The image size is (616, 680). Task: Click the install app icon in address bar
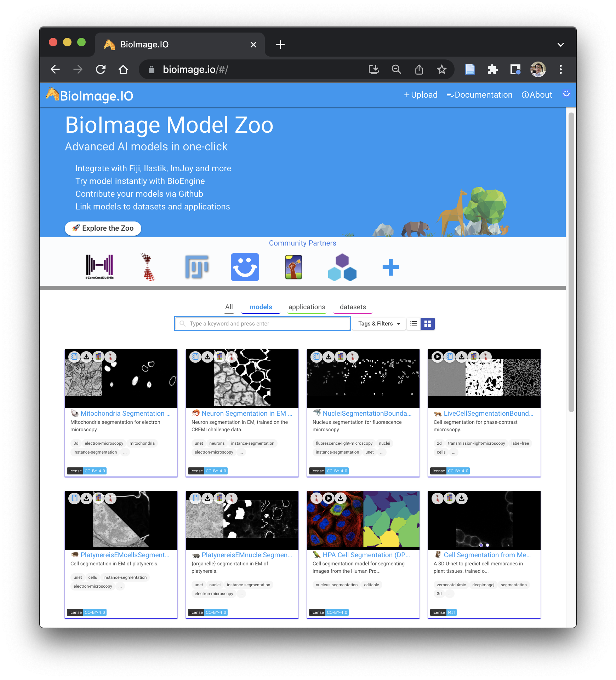click(373, 69)
